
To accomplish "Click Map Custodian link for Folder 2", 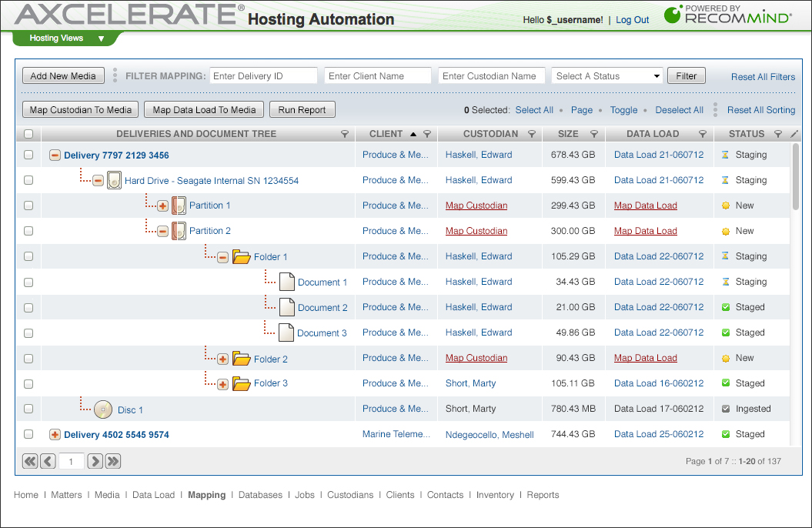I will tap(476, 358).
